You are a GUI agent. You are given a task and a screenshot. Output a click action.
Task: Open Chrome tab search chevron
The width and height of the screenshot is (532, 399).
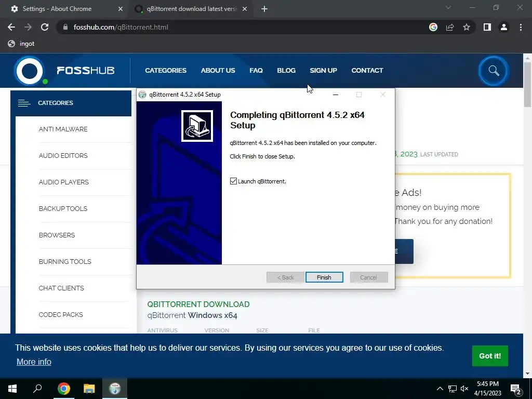click(x=448, y=7)
